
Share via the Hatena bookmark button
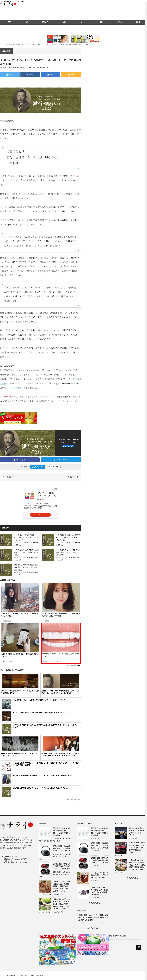pos(50,75)
